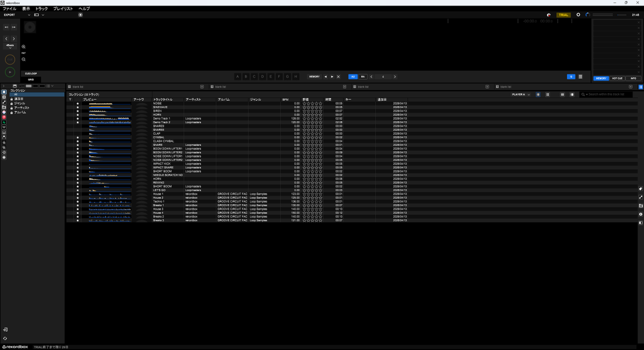Select the Playlists sidebar icon
644x350 pixels.
[x=4, y=97]
